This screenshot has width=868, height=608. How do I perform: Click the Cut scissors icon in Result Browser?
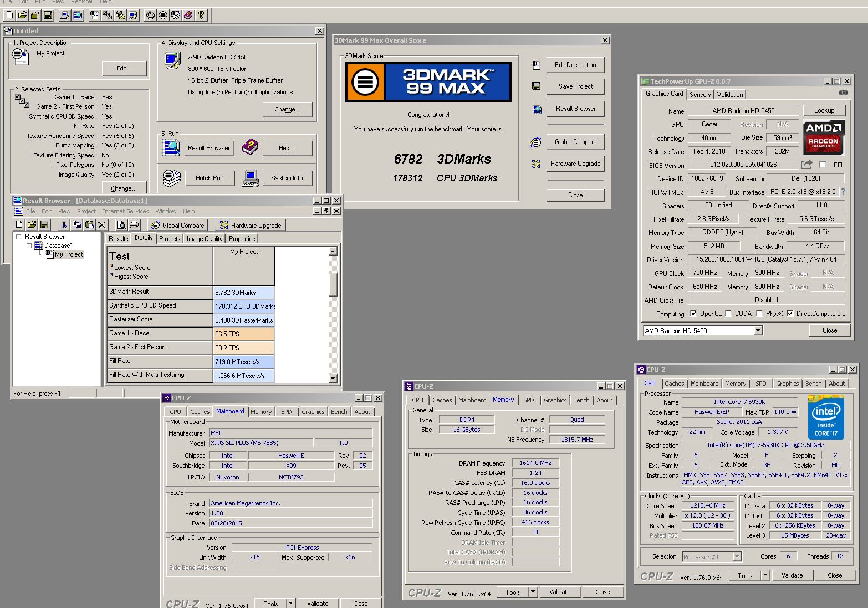click(64, 224)
